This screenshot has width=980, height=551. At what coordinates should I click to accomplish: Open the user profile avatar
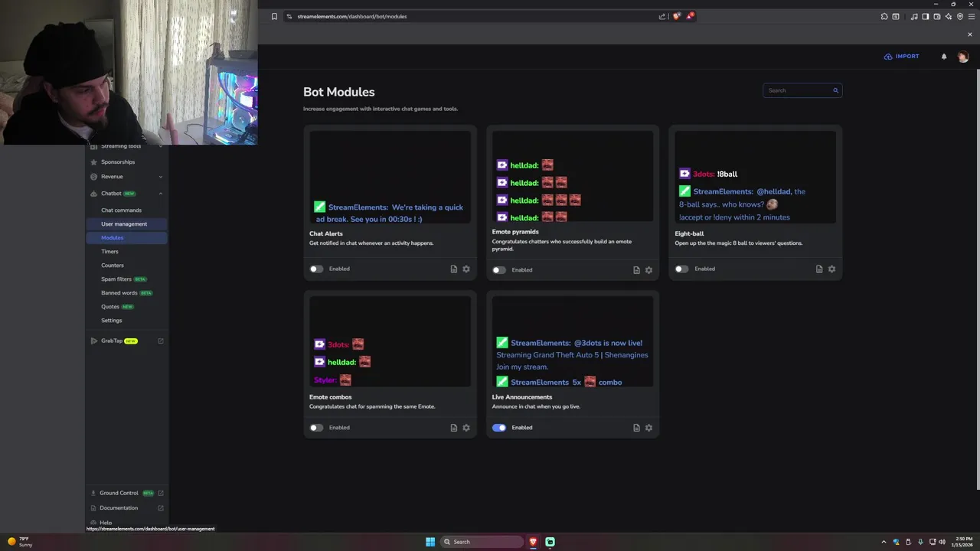[963, 57]
